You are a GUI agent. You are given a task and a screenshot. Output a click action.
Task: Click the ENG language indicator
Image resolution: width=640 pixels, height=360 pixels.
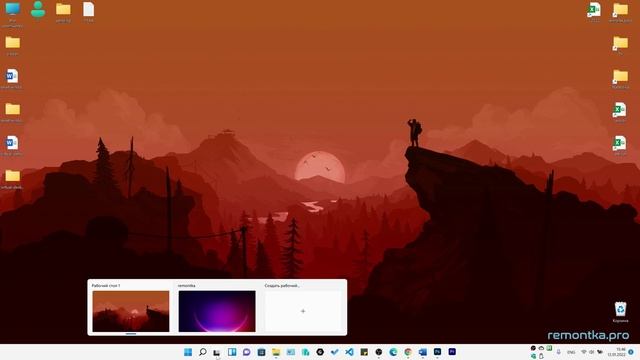coord(571,352)
